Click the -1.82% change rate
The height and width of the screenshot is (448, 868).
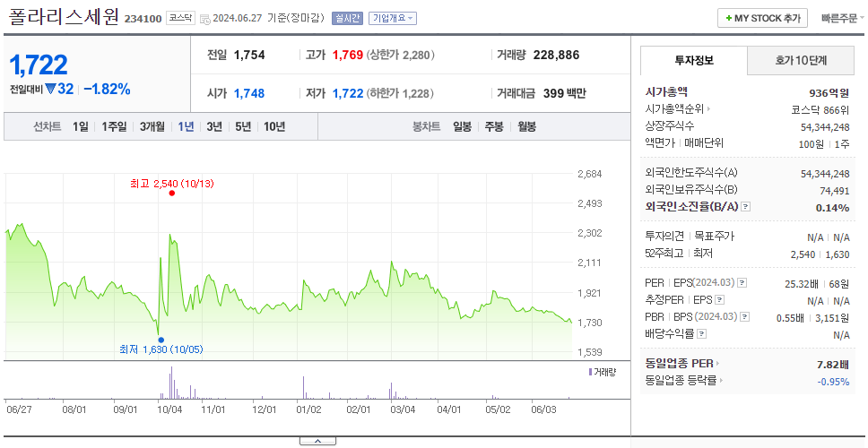107,89
